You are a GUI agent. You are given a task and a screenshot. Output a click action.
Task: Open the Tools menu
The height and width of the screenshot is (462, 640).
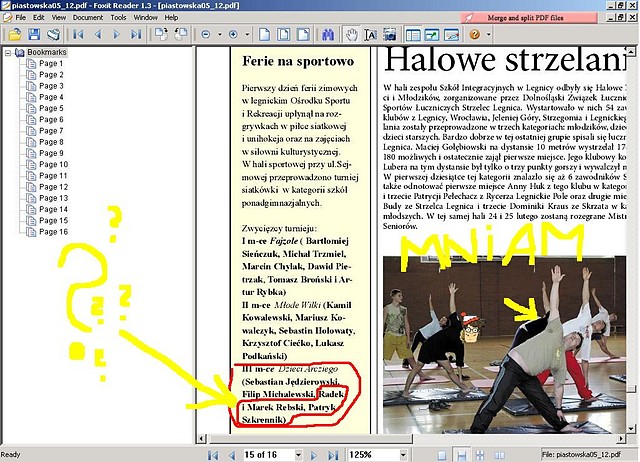pyautogui.click(x=118, y=18)
